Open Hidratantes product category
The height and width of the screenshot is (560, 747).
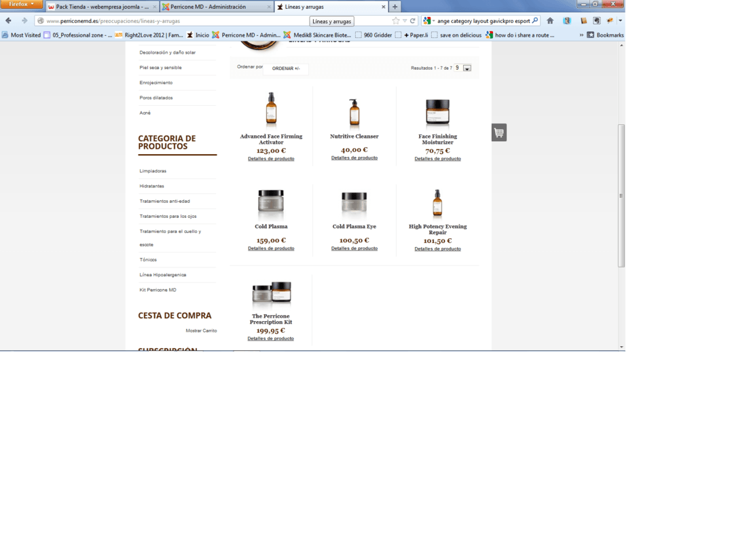151,186
